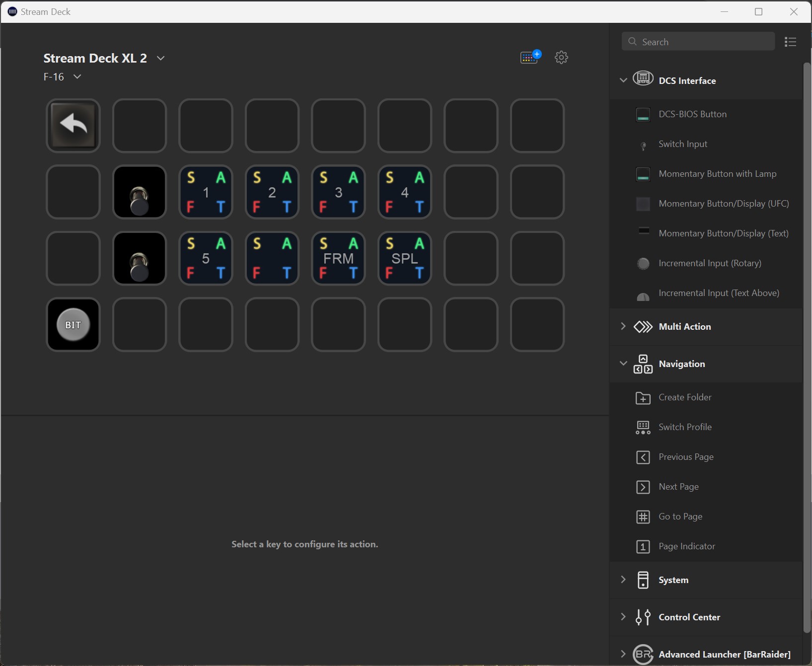Click the back arrow folder key

point(73,126)
